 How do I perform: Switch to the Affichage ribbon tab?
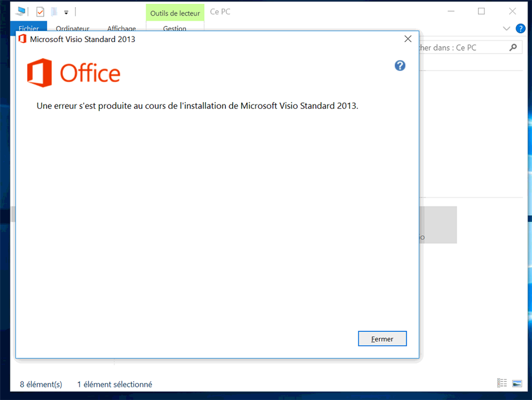click(x=122, y=28)
